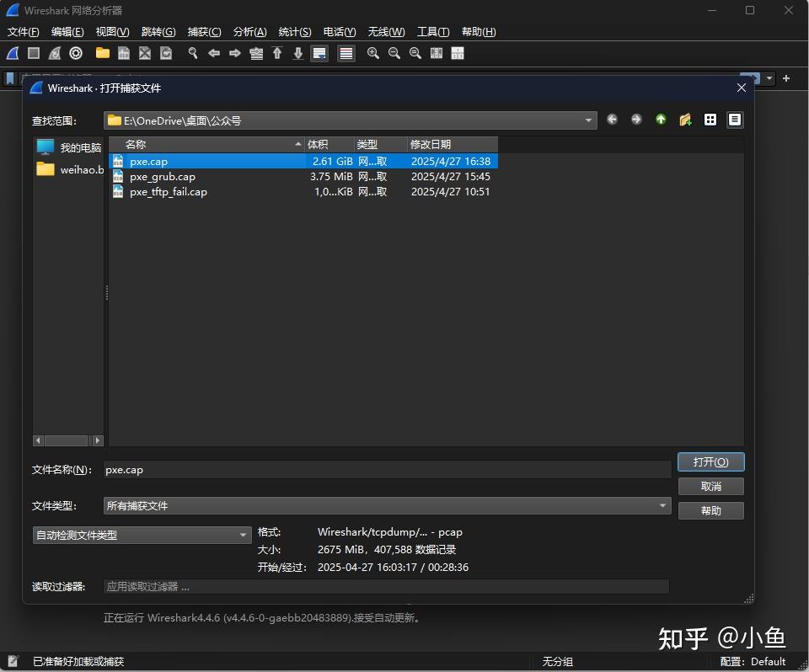Screen dimensions: 809x672
Task: Click the expert info status bar icon
Action: pyautogui.click(x=13, y=661)
